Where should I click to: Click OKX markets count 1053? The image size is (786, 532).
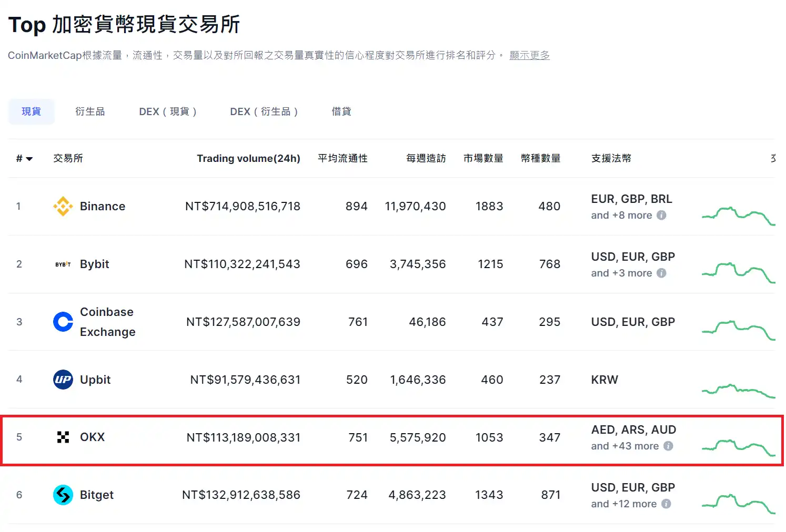pos(489,437)
